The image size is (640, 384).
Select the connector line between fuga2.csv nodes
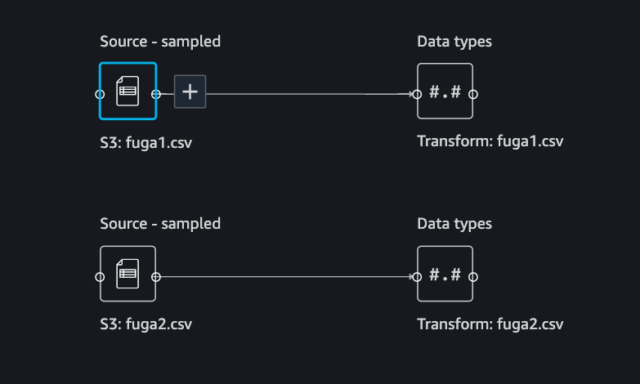(x=286, y=277)
